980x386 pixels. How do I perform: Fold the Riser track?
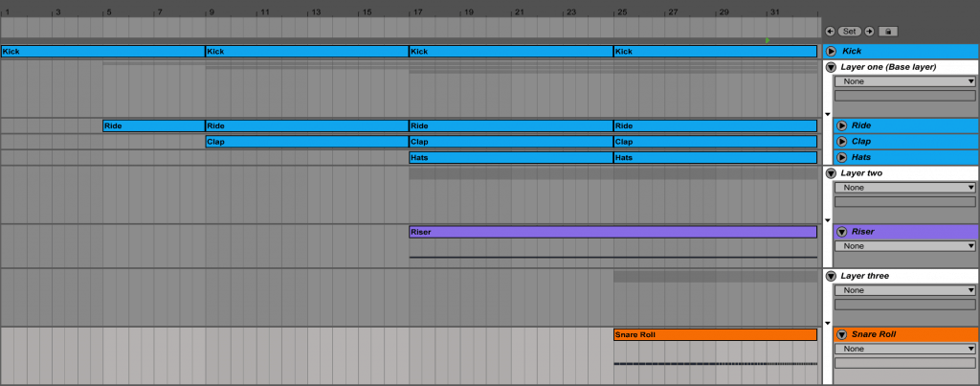[x=842, y=232]
